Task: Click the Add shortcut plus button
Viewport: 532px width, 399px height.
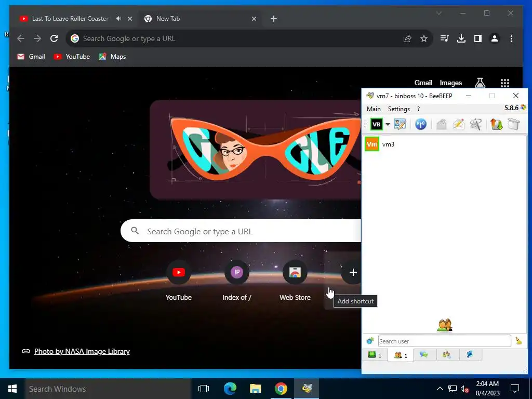Action: click(353, 272)
